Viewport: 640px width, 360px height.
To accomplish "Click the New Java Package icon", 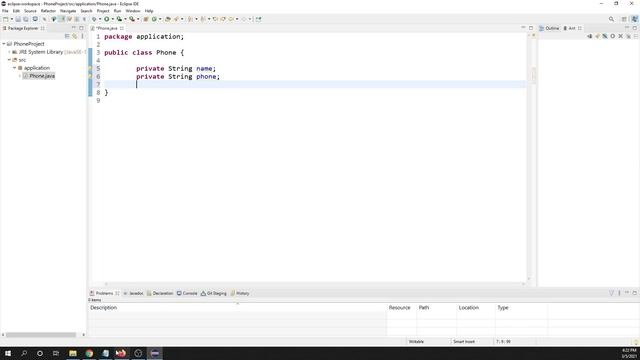I will point(146,19).
